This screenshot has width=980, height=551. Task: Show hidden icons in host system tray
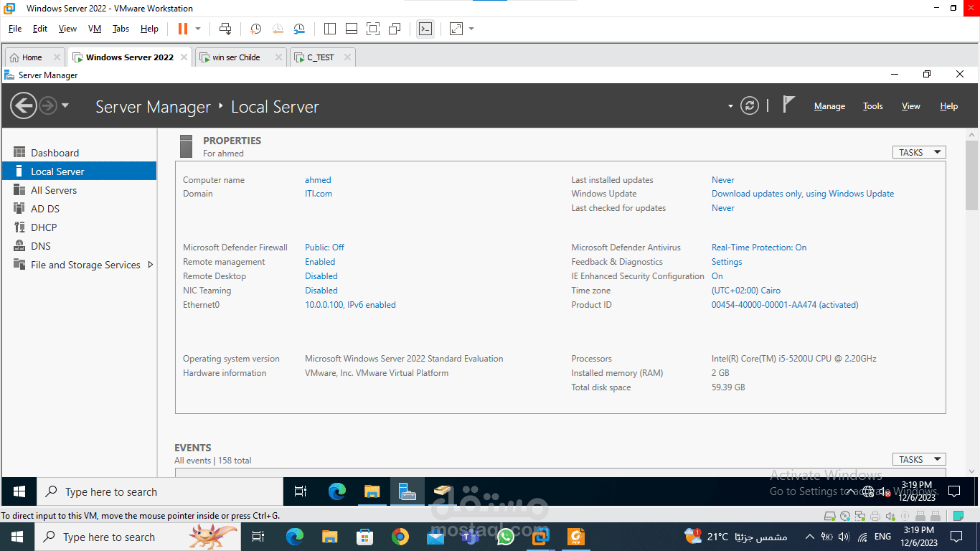coord(810,537)
